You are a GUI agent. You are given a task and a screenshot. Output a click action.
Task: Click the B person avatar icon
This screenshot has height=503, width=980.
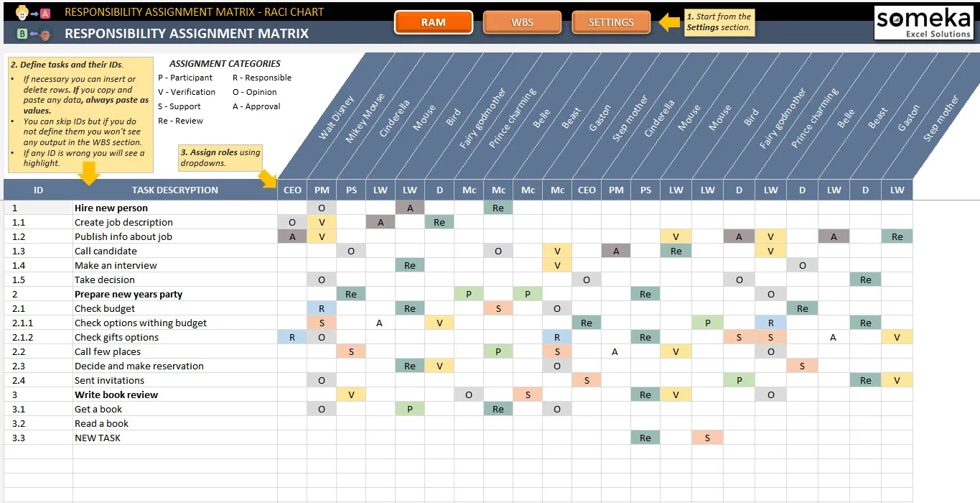pos(45,33)
